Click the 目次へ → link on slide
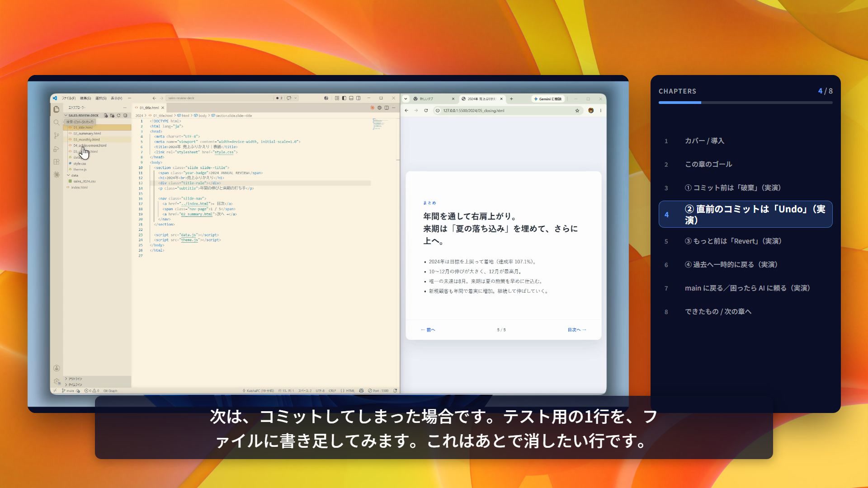 point(577,330)
